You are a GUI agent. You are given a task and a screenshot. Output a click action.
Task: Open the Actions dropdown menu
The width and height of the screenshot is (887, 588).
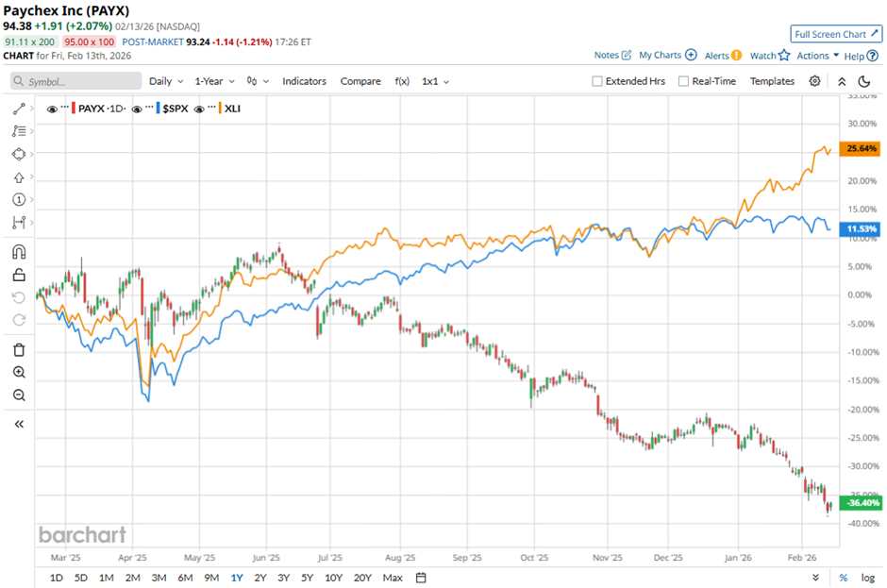[x=812, y=55]
